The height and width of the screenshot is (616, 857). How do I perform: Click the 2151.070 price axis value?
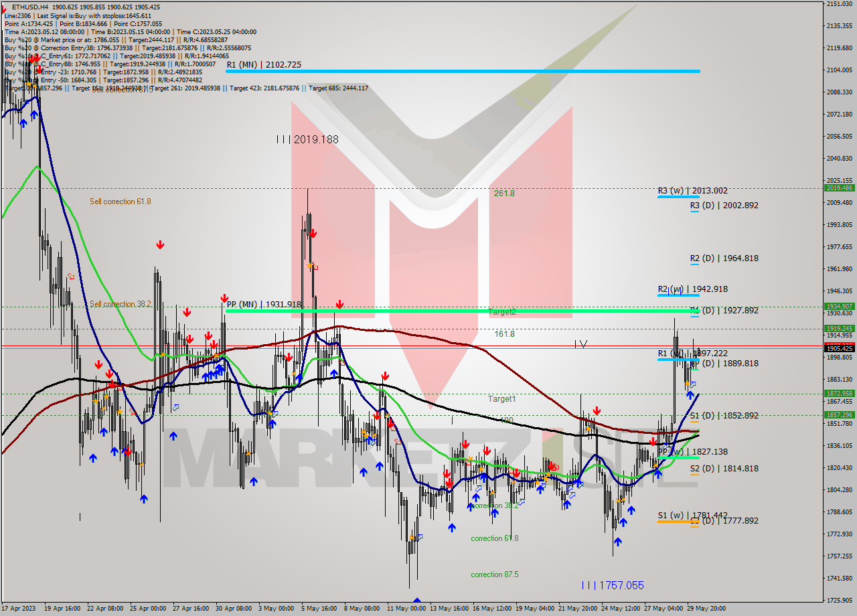coord(839,4)
